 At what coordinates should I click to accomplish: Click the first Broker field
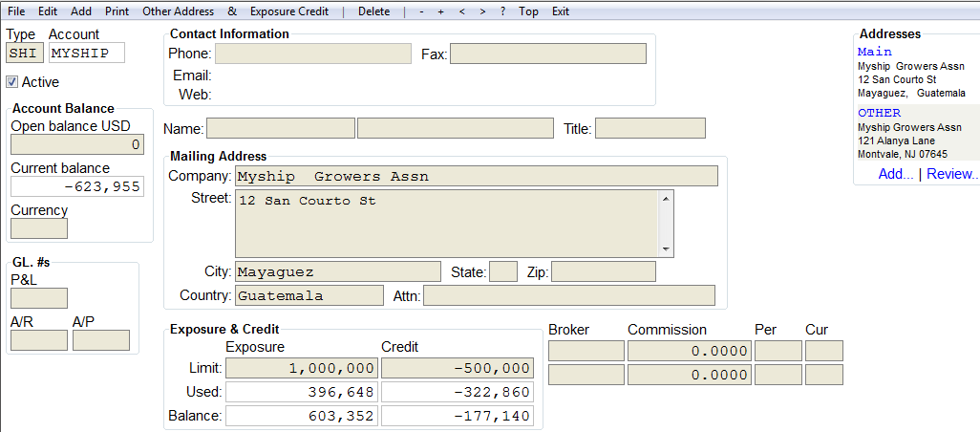coord(586,351)
